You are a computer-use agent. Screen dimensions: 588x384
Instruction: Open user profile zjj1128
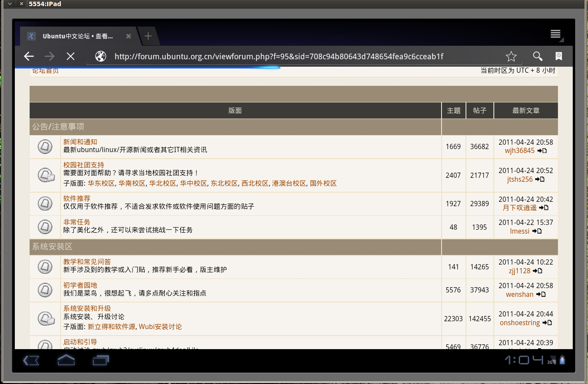(520, 271)
